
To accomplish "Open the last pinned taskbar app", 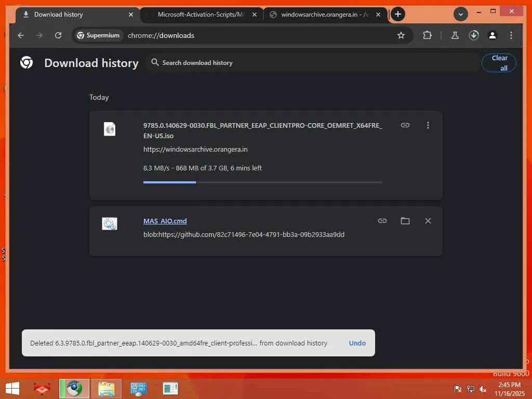I will [170, 389].
